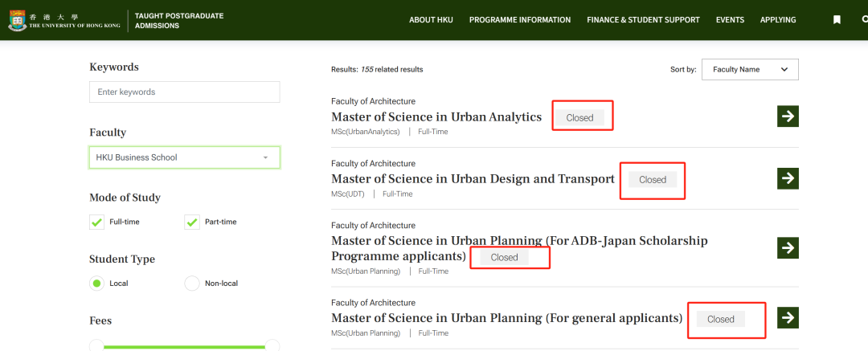Open the Programme Information menu
The image size is (868, 351).
(x=519, y=20)
